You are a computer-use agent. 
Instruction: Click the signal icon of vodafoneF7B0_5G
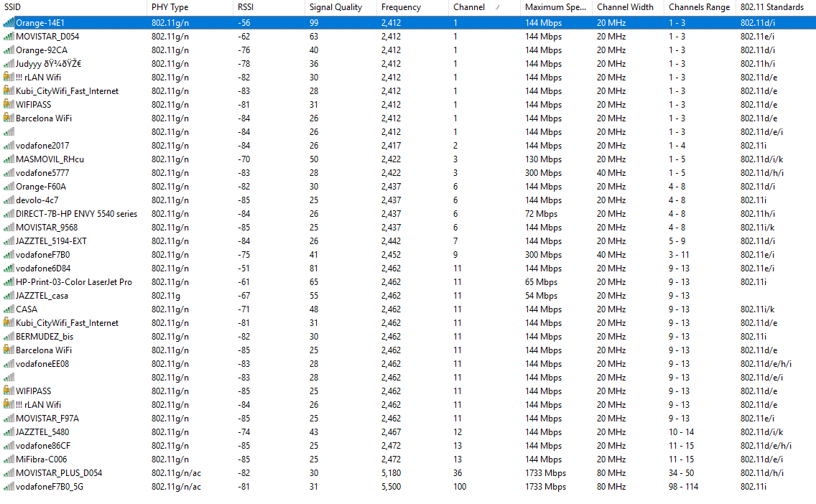pyautogui.click(x=9, y=486)
